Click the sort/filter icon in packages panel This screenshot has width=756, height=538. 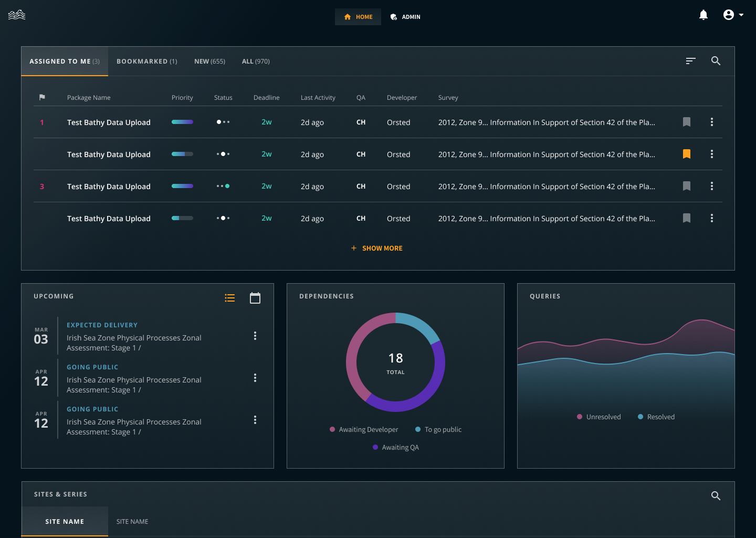[690, 61]
